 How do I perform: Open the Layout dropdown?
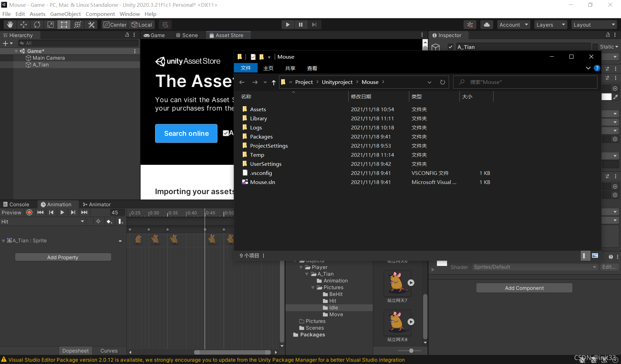click(594, 25)
